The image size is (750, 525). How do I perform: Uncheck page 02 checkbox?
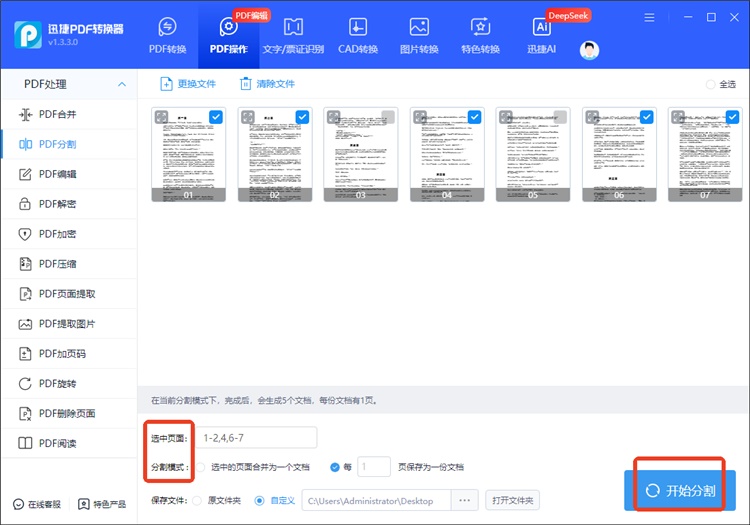click(x=302, y=117)
